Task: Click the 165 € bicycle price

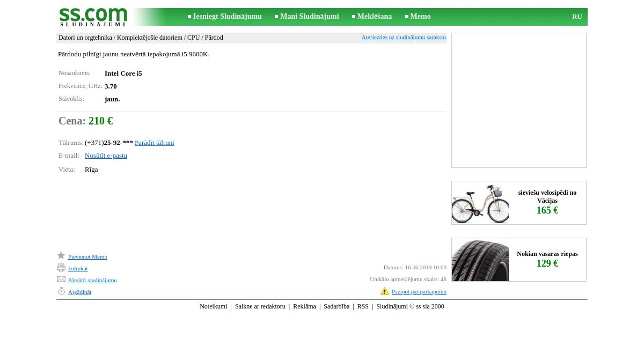Action: click(x=547, y=210)
